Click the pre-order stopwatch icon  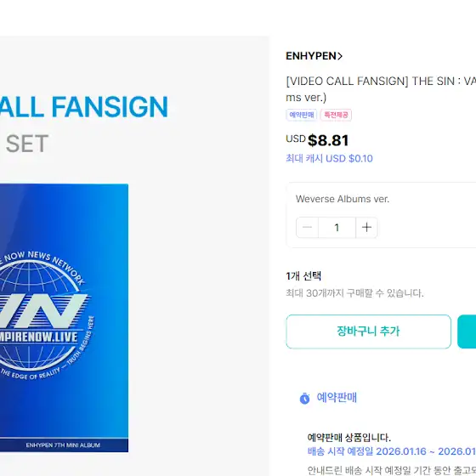304,399
